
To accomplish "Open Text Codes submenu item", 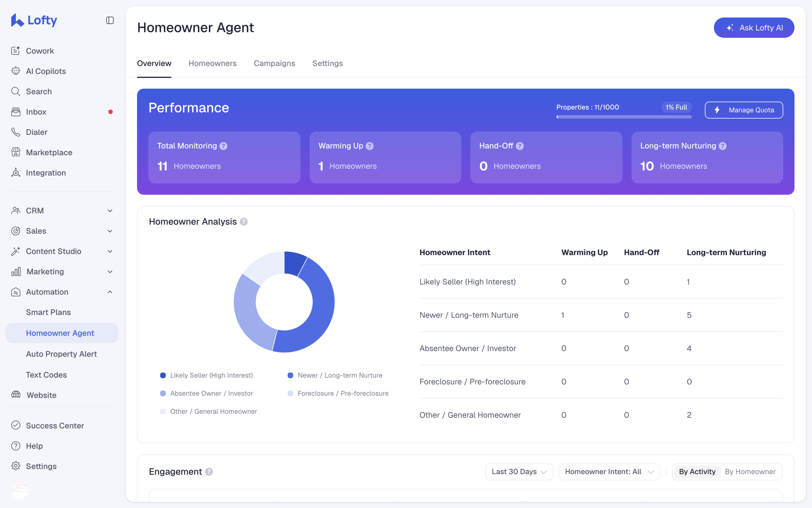I will (x=46, y=375).
